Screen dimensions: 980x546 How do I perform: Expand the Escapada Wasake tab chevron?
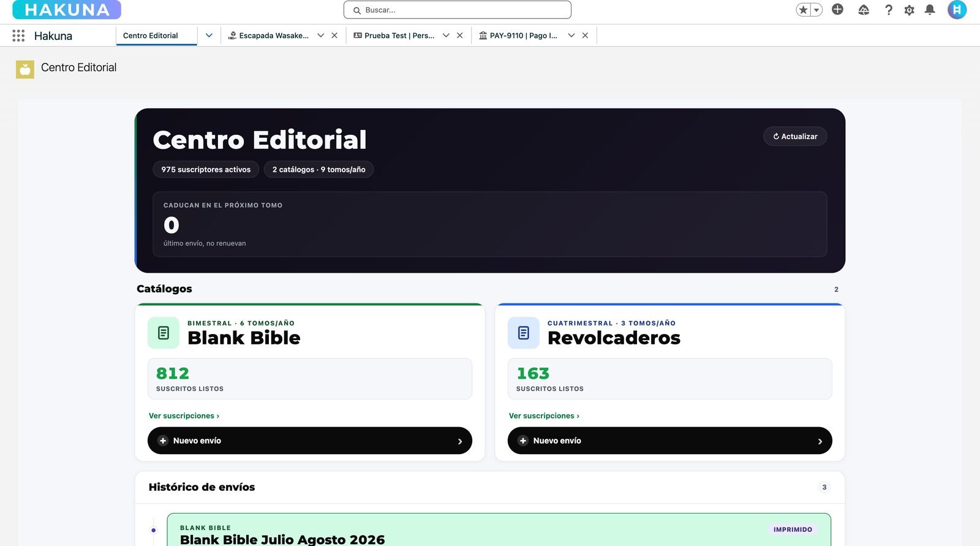coord(320,36)
